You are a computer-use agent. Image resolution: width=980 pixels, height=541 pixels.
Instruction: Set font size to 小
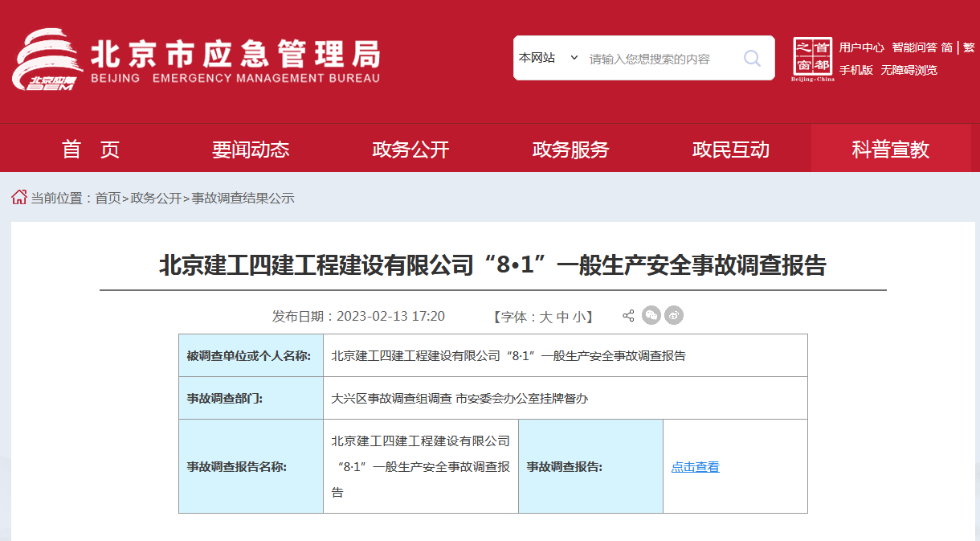pyautogui.click(x=579, y=317)
